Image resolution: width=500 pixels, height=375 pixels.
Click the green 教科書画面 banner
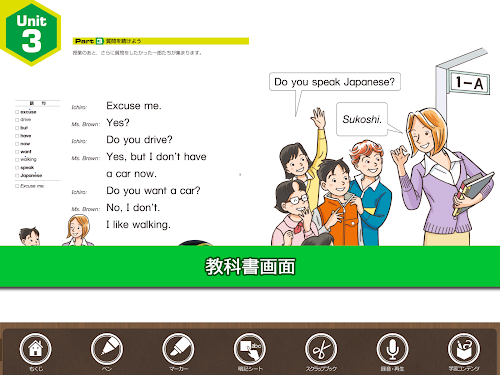[250, 267]
